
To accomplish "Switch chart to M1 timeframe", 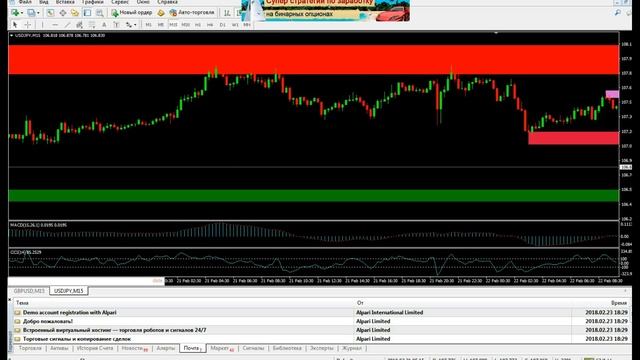I will click(148, 25).
